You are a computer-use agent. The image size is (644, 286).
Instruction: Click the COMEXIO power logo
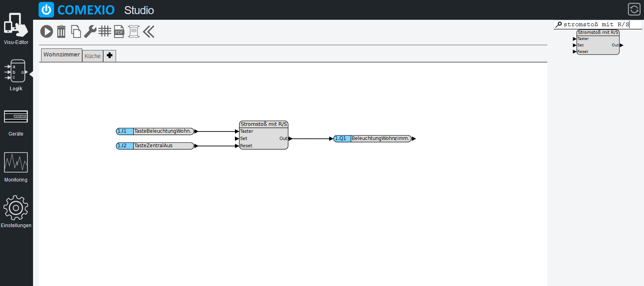(x=46, y=10)
